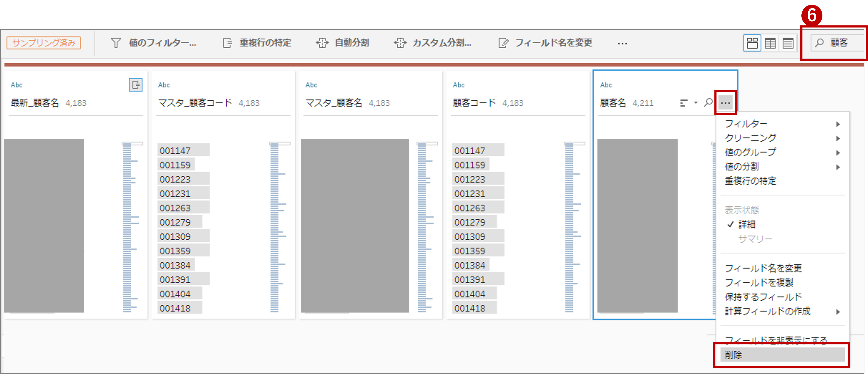This screenshot has height=374, width=868.
Task: Click the サンプリング済み badge
Action: tap(44, 43)
